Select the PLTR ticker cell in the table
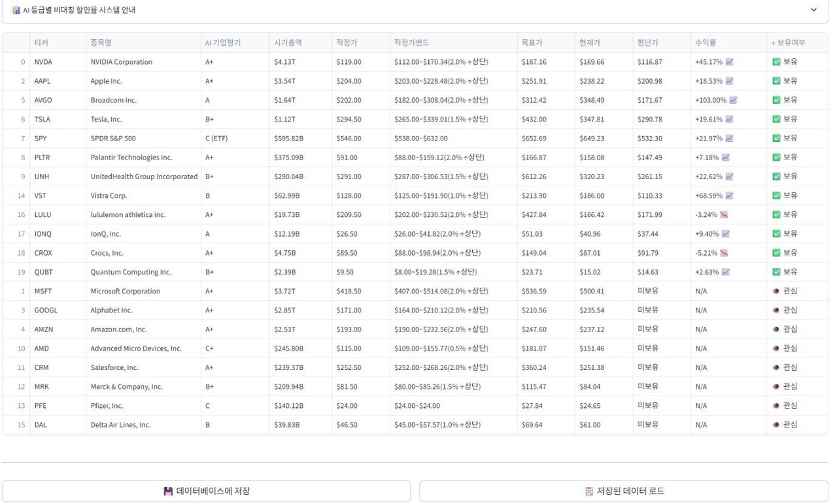Viewport: 837px width, 504px height. coord(43,157)
